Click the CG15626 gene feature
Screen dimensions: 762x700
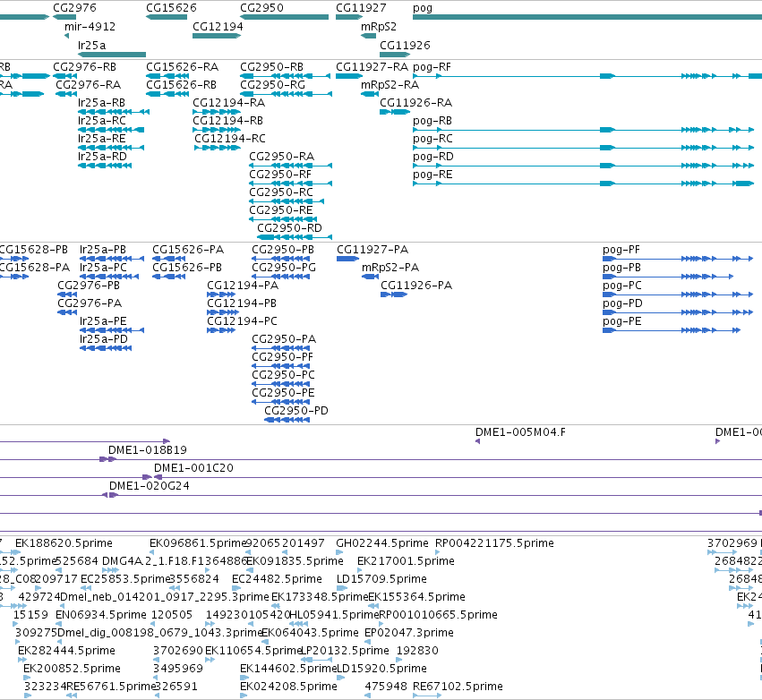[x=167, y=17]
